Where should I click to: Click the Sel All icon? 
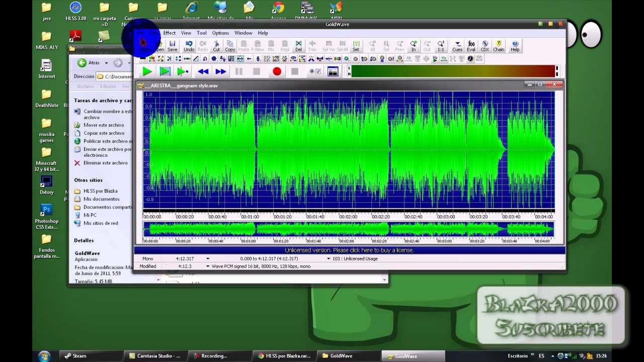tap(342, 46)
